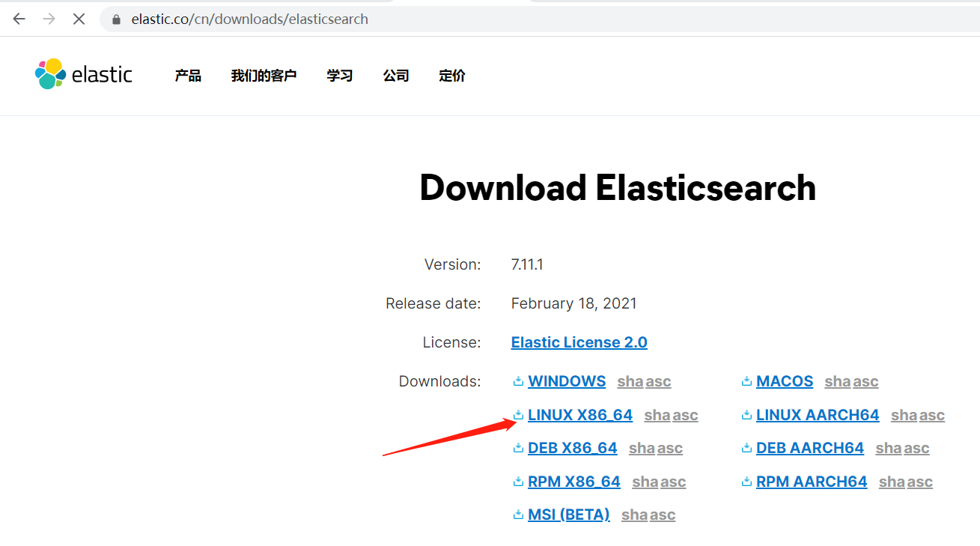Open sha checksum for MSI (BETA)

(635, 515)
